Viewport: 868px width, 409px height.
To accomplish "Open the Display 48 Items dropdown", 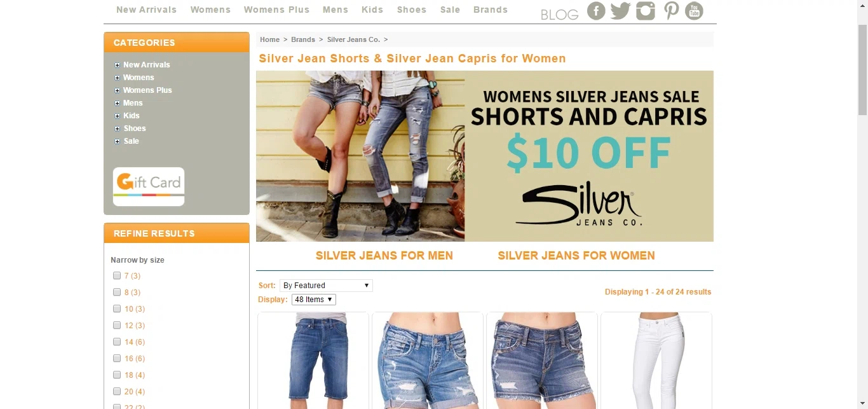I will point(313,300).
